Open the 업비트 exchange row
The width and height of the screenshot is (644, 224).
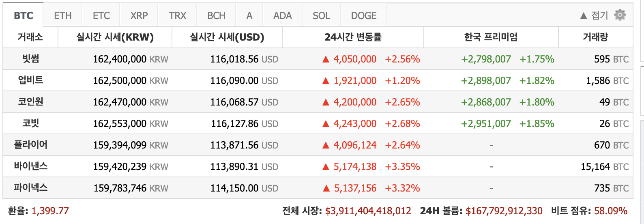point(318,80)
